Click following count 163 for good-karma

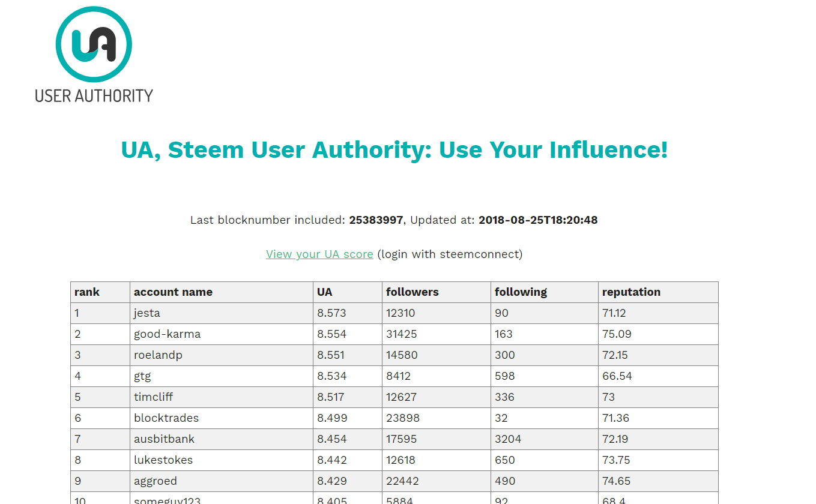pyautogui.click(x=504, y=334)
